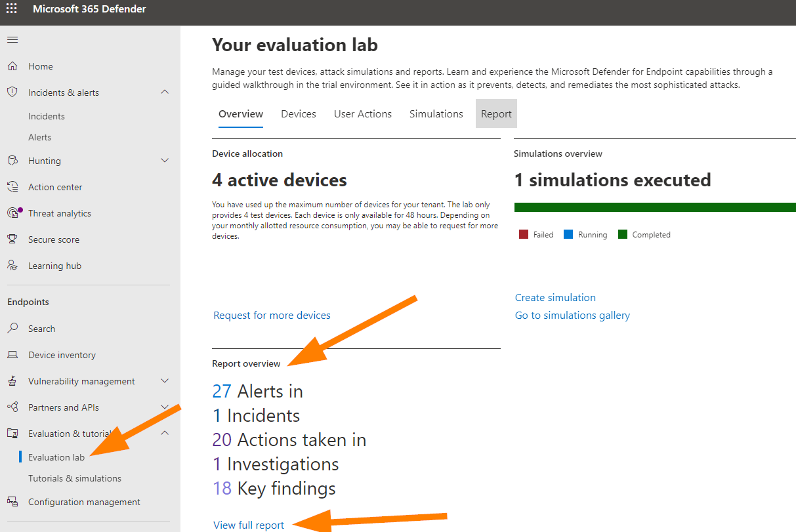Click View full report link
Screen dimensions: 796x532
(249, 525)
